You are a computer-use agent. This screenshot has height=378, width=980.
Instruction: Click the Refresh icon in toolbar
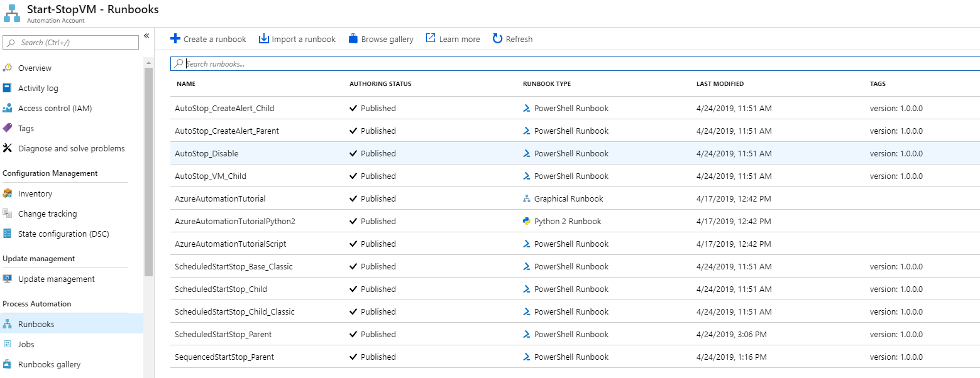(x=497, y=39)
